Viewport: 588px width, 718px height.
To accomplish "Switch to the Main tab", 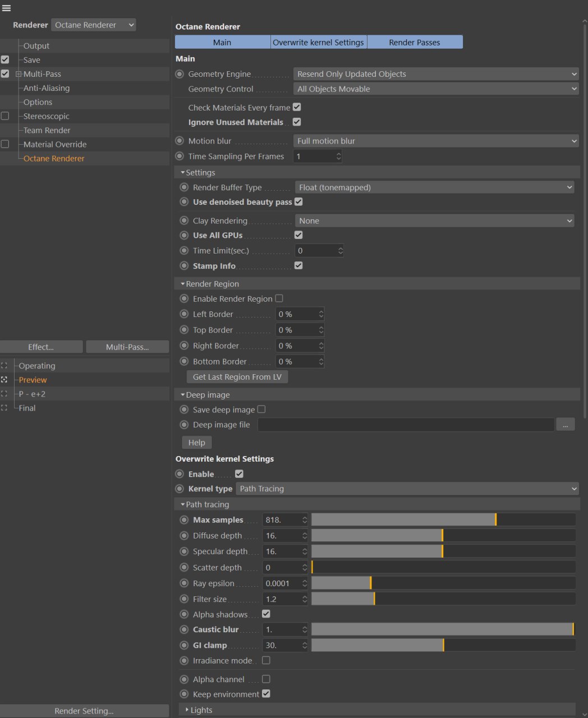I will coord(222,42).
